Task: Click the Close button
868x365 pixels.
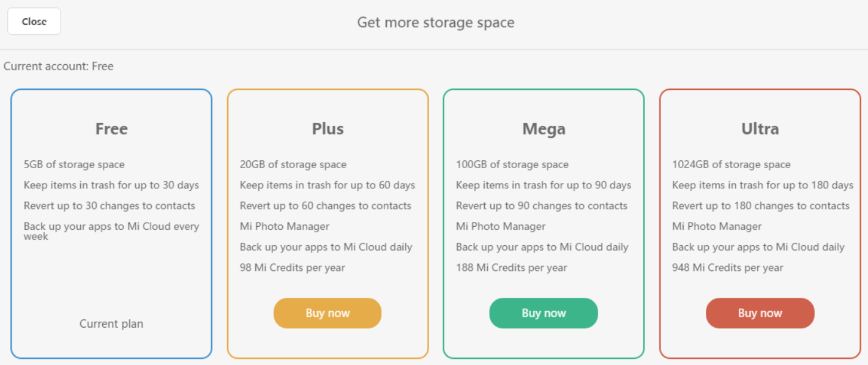Action: [34, 21]
